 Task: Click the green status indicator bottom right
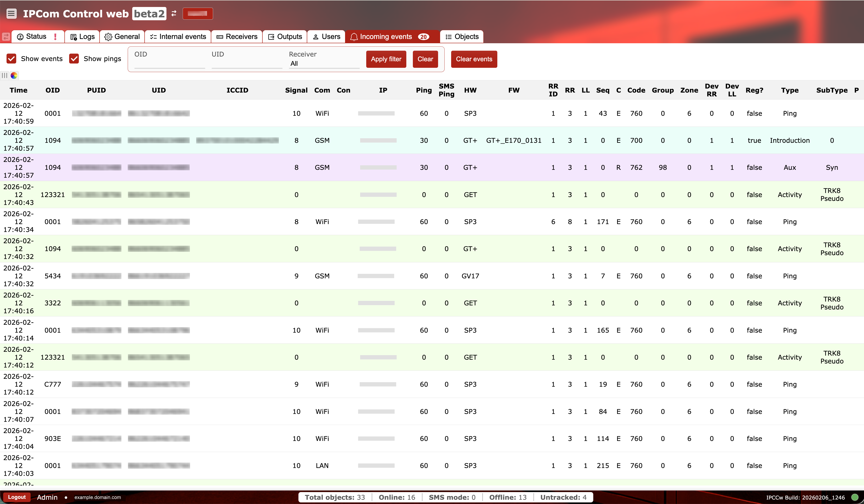(856, 497)
